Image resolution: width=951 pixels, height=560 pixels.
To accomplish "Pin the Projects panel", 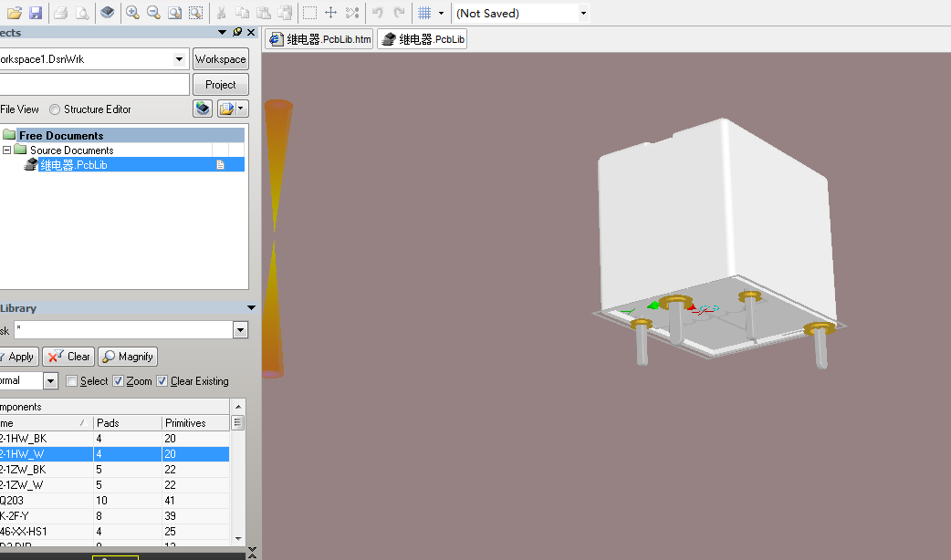I will tap(237, 32).
